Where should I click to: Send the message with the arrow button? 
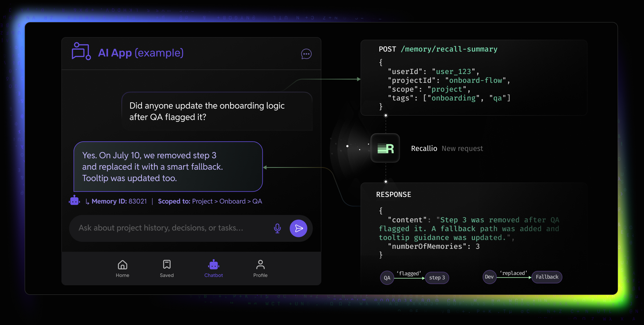(298, 228)
